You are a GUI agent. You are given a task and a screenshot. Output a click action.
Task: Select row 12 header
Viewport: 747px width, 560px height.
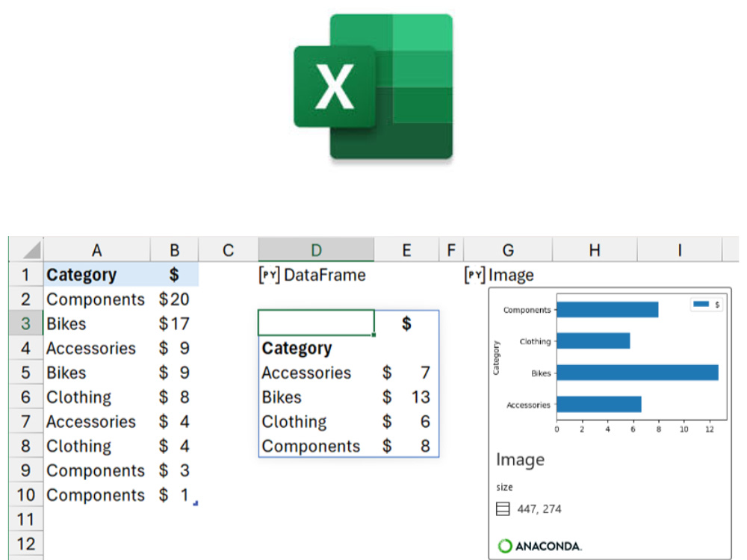tap(25, 544)
